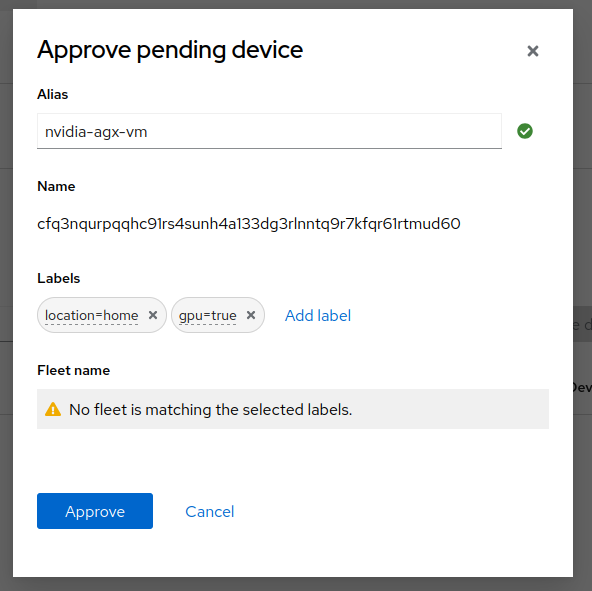
Task: Click the green alias validation checkmark icon
Action: [x=524, y=131]
